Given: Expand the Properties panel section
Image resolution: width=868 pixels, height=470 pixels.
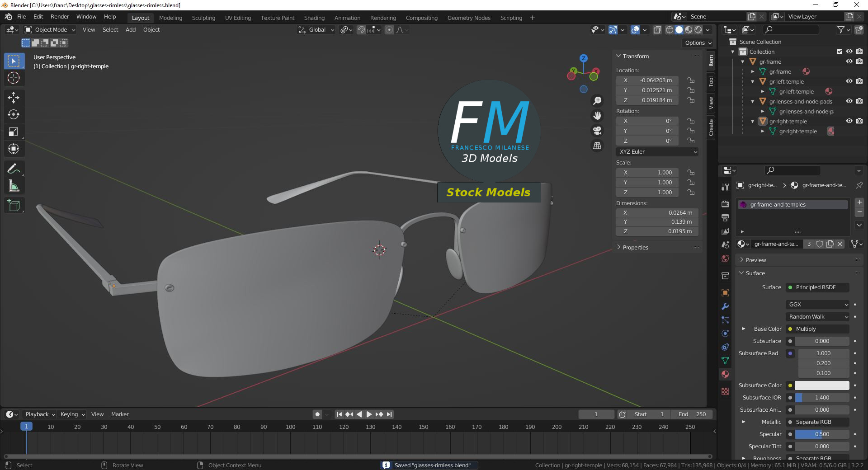Looking at the screenshot, I should pyautogui.click(x=635, y=248).
